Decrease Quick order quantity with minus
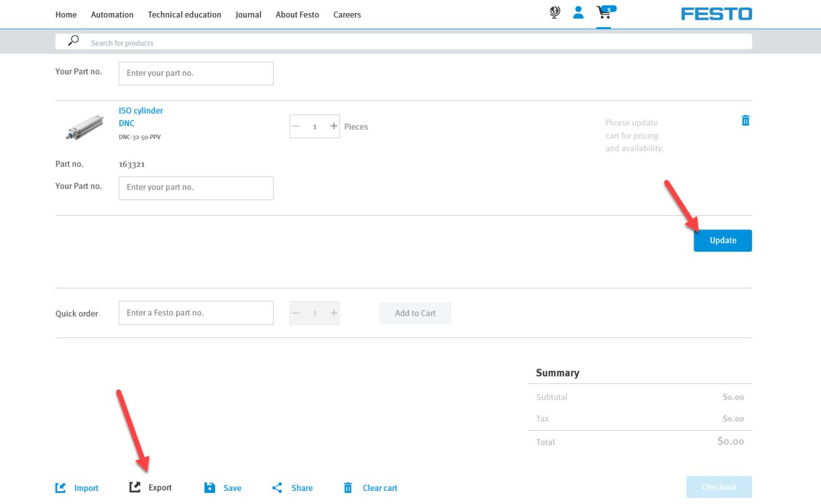This screenshot has height=504, width=821. (x=296, y=313)
